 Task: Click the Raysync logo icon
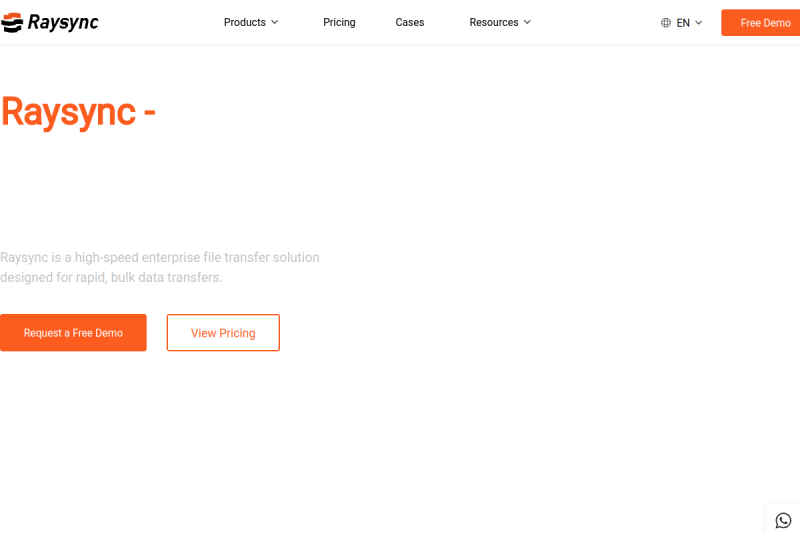click(12, 22)
